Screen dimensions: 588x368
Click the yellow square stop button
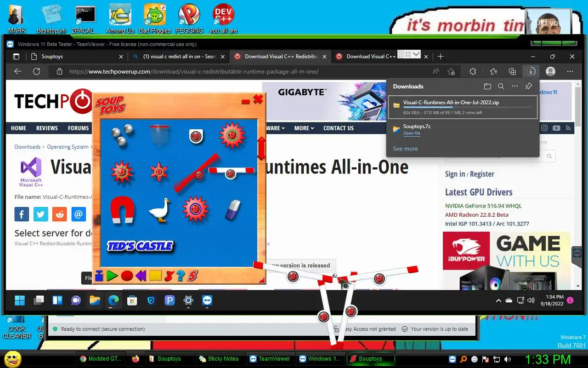[x=155, y=276]
